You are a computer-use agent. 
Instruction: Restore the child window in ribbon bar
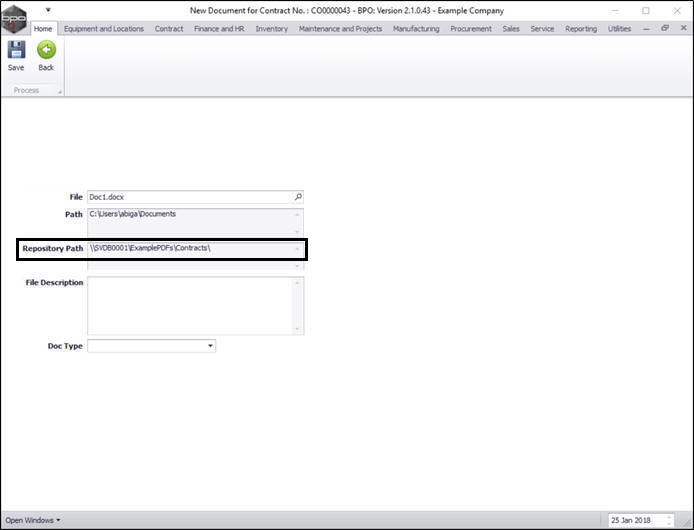point(665,28)
